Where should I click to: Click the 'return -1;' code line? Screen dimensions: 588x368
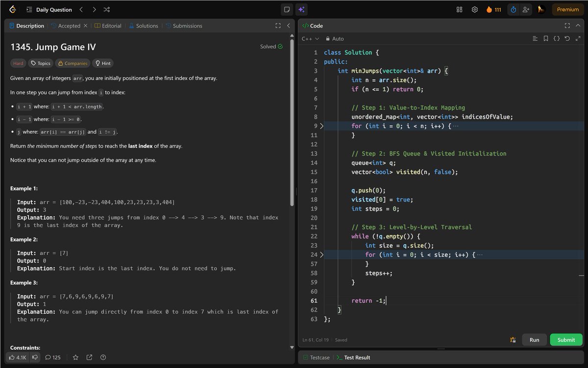368,301
